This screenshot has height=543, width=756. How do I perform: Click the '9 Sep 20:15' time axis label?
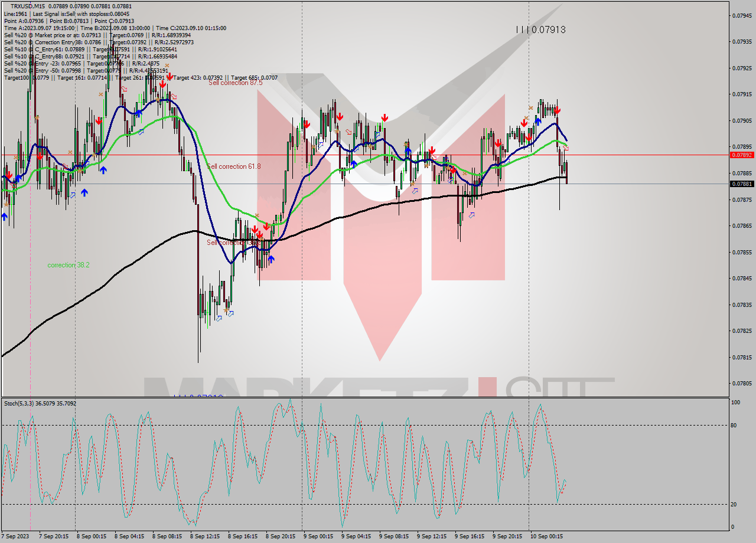click(x=507, y=537)
